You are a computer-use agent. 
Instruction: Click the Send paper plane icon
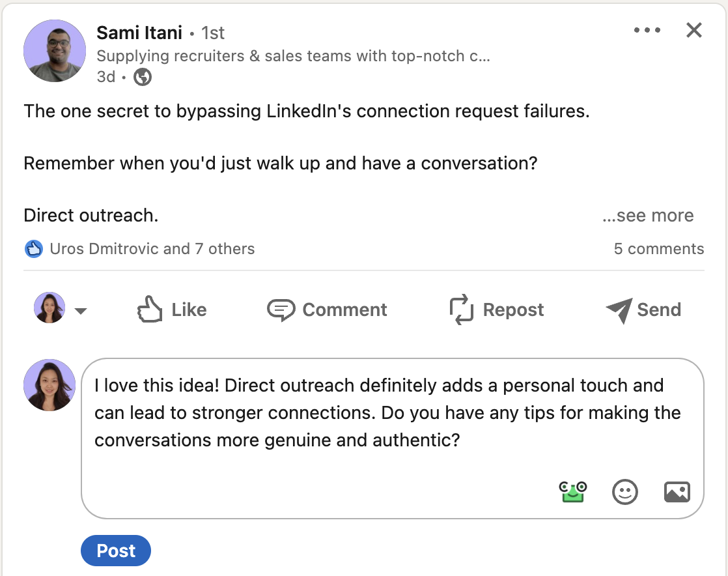pyautogui.click(x=619, y=310)
